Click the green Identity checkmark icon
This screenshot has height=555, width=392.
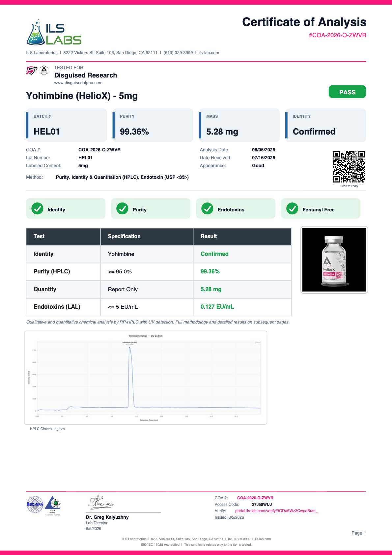[x=37, y=208]
